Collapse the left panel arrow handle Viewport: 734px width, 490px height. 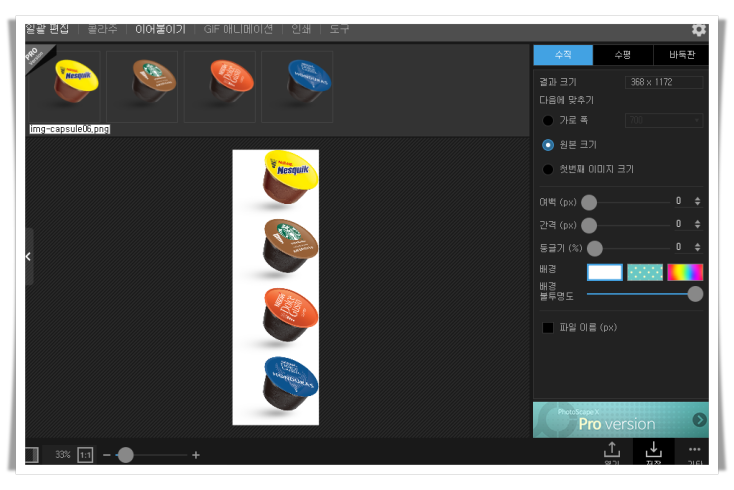click(x=29, y=256)
